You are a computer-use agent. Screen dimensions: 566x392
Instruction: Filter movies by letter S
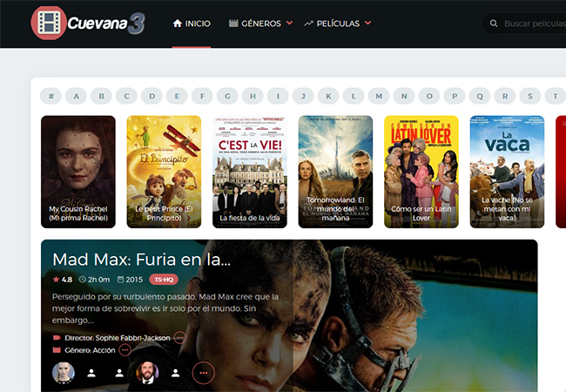530,96
